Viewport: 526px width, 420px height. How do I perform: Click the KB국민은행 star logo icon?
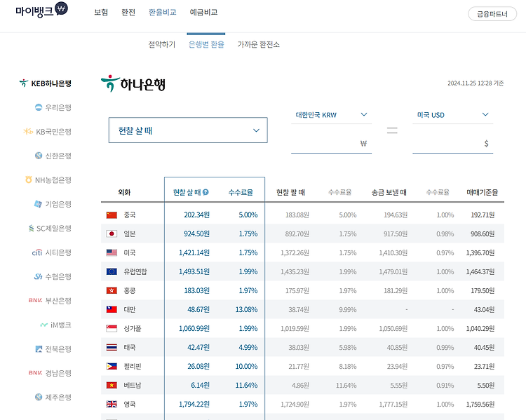coord(28,132)
